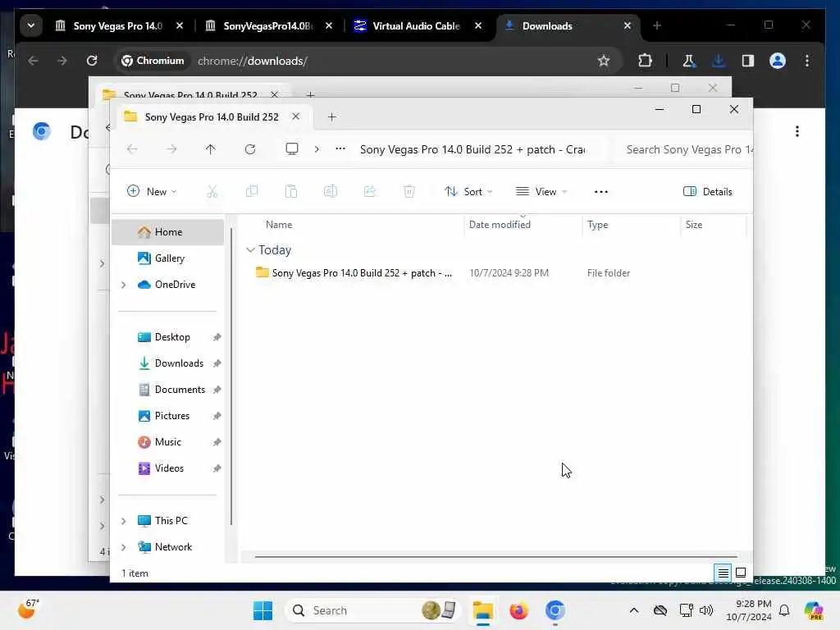Click the Windows taskbar Search box
Viewport: 840px width, 630px height.
coord(373,610)
